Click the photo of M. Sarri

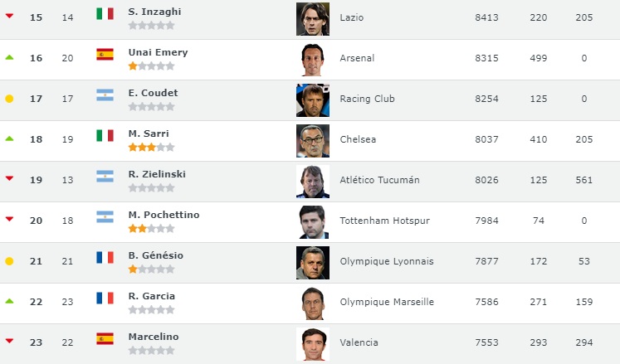click(313, 141)
